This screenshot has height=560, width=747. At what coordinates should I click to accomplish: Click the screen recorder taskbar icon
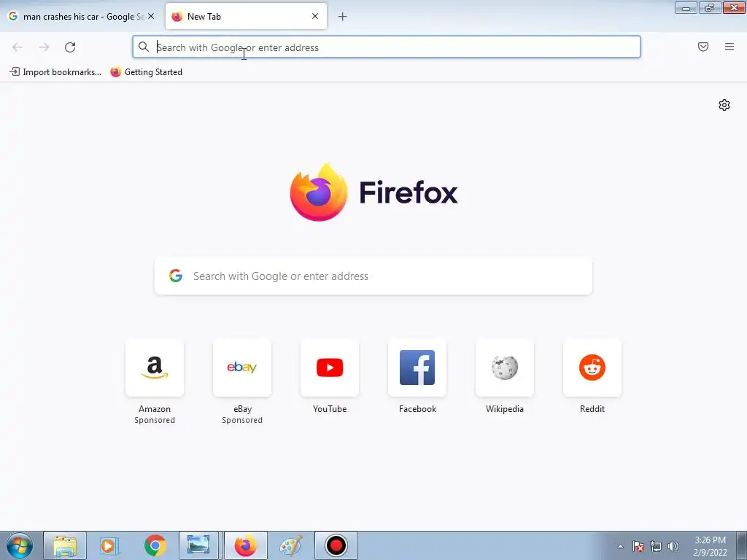coord(336,545)
